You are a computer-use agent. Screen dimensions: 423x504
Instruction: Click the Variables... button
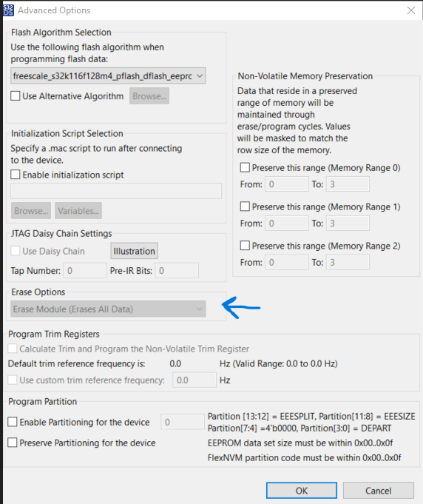(78, 211)
